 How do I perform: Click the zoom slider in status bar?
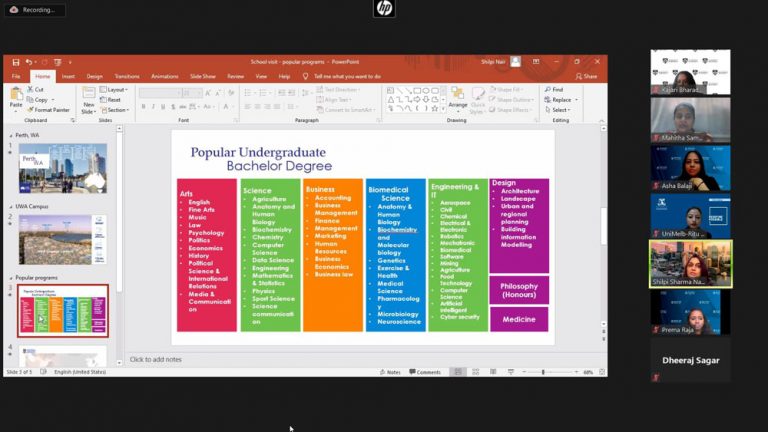click(x=543, y=372)
